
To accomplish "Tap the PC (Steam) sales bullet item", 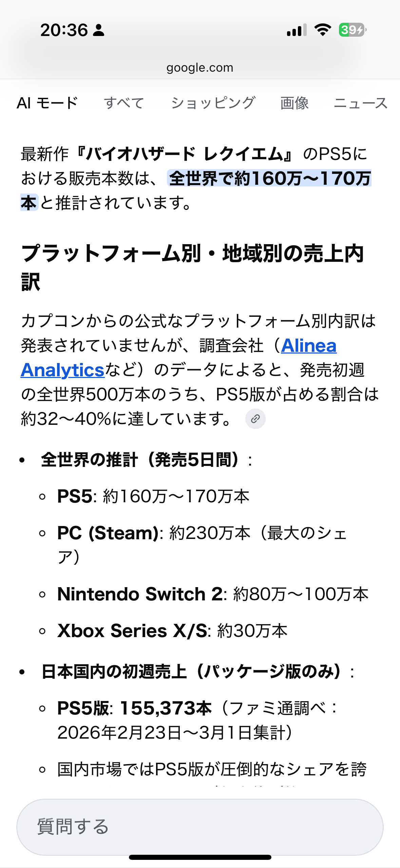I will [x=202, y=545].
